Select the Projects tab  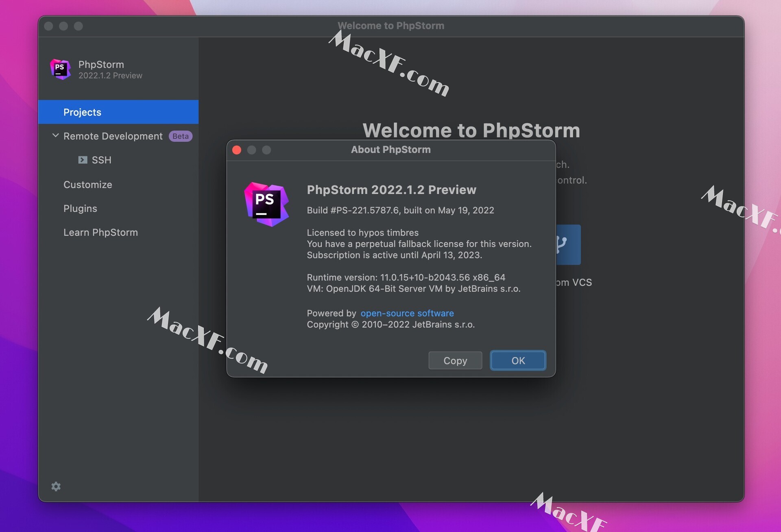click(118, 112)
